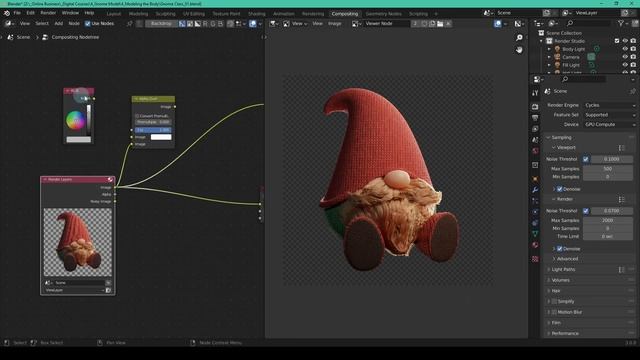Open the Feature Set dropdown
Viewport: 640px width, 360px height.
point(610,115)
